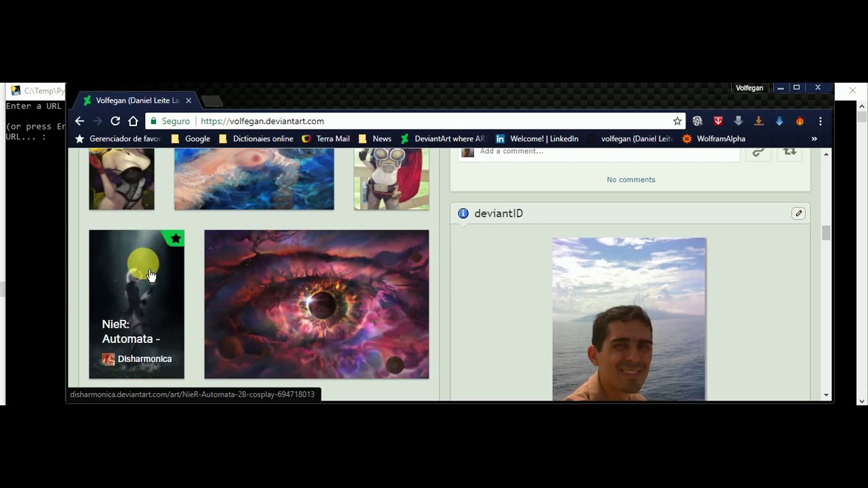The image size is (868, 488).
Task: Click the deviantID profile photo
Action: pyautogui.click(x=629, y=319)
